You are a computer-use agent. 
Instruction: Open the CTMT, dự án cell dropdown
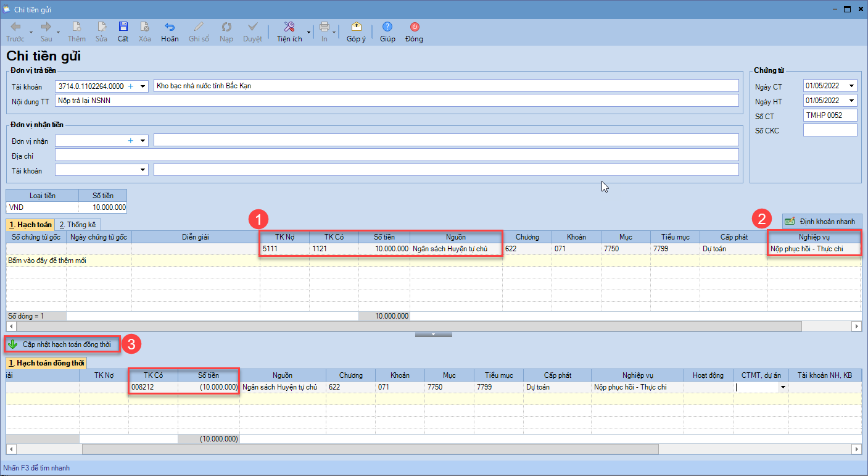pyautogui.click(x=783, y=387)
